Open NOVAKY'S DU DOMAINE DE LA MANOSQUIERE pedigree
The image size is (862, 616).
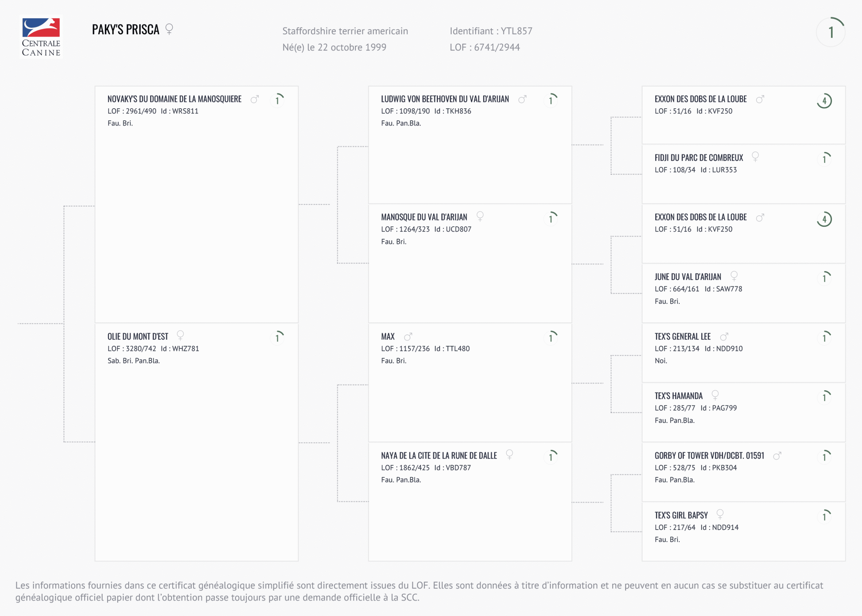(x=174, y=99)
